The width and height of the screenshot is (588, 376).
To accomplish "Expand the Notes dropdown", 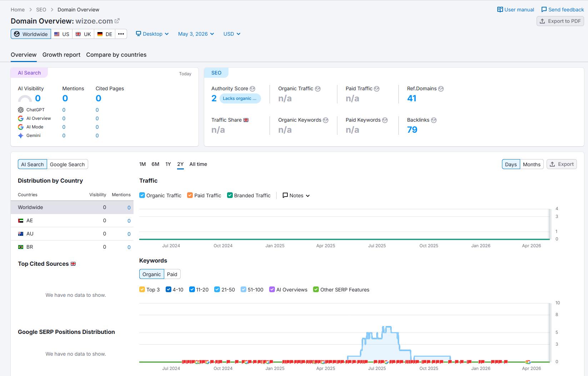I will (x=296, y=195).
